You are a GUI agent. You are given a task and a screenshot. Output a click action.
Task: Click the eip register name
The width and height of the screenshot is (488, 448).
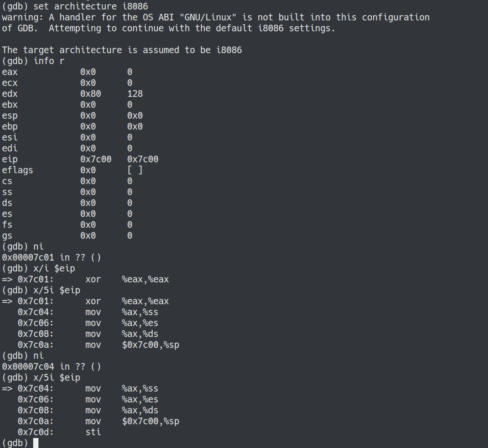click(x=10, y=159)
